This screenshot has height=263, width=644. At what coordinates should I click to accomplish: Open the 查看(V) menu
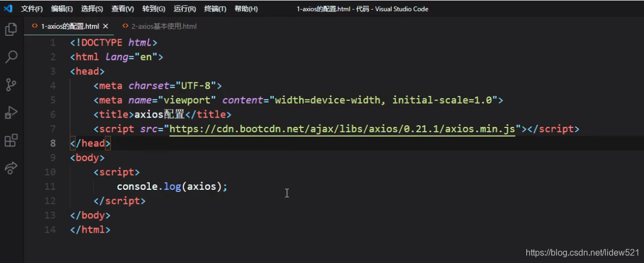[123, 9]
